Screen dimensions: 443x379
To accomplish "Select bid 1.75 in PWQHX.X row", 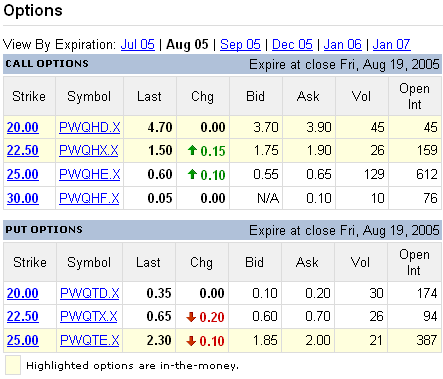I will (266, 150).
